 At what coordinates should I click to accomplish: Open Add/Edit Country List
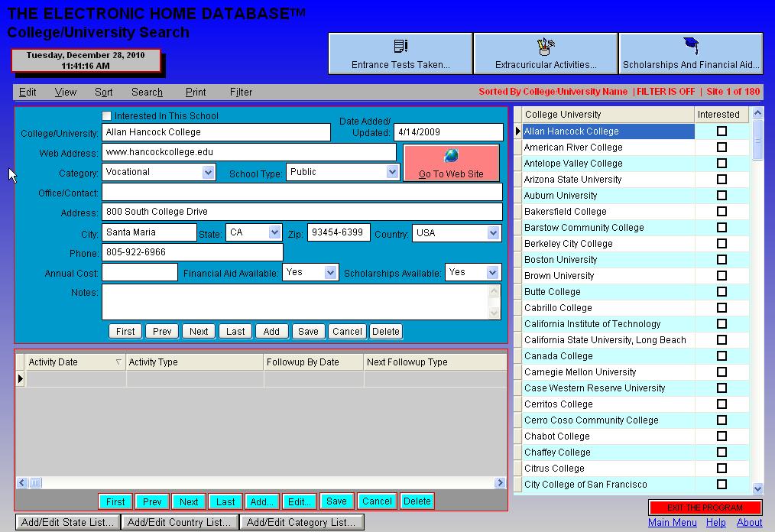pos(179,522)
